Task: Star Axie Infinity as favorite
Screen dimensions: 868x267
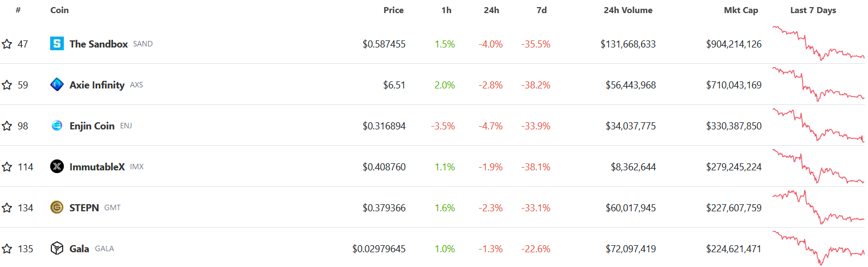Action: (x=7, y=85)
